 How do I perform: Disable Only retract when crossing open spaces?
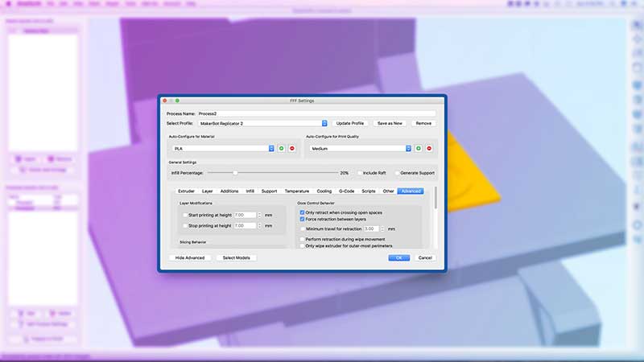(302, 212)
